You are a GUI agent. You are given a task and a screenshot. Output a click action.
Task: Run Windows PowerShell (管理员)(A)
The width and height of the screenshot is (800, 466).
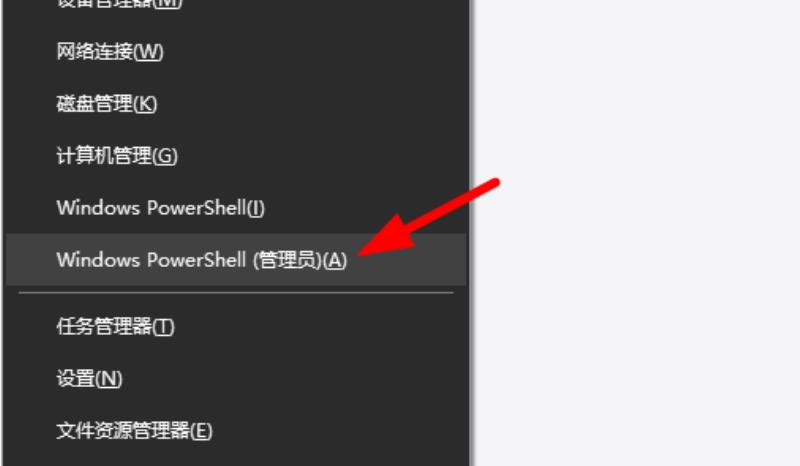[x=236, y=259]
